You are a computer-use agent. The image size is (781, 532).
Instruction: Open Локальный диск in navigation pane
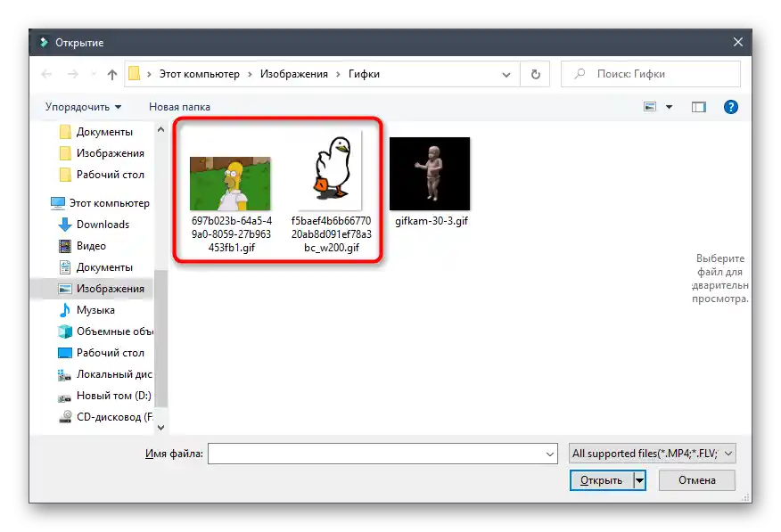click(105, 374)
